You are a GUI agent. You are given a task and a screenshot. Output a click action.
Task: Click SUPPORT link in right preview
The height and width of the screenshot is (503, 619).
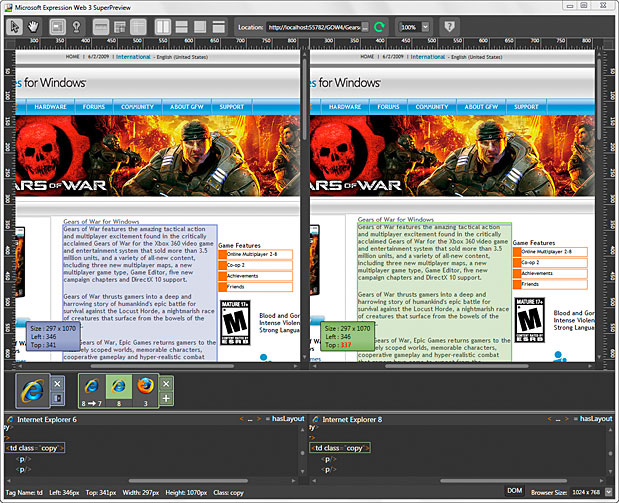pos(539,106)
